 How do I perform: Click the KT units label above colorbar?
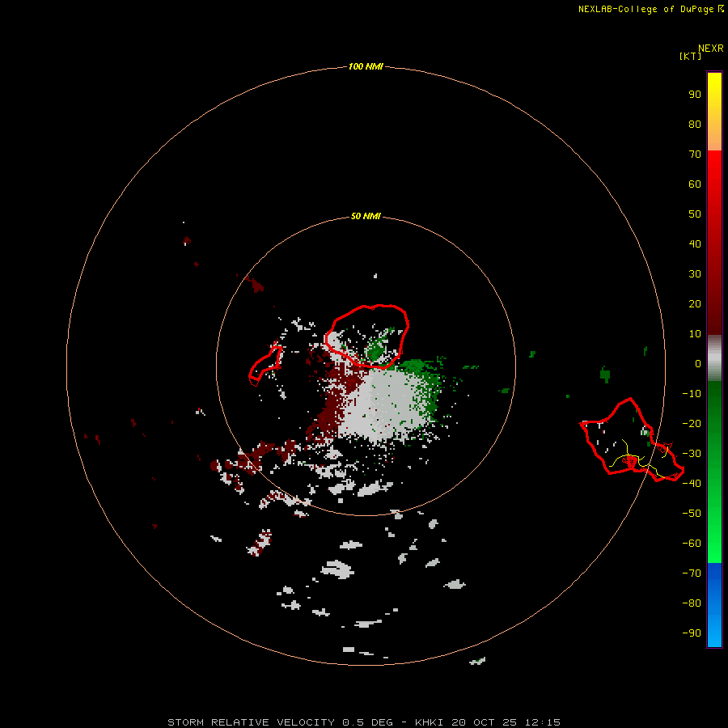[691, 56]
